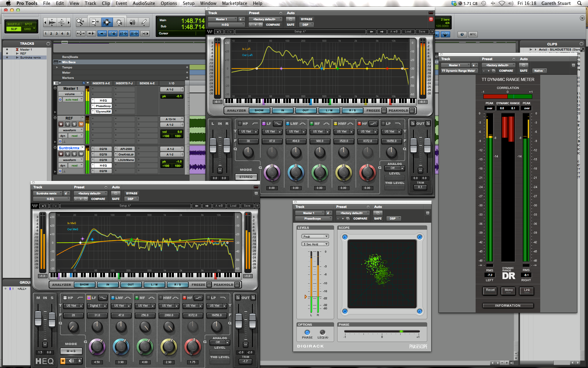Viewport: 588px width, 368px height.
Task: Mute the REF track
Action: [x=81, y=124]
